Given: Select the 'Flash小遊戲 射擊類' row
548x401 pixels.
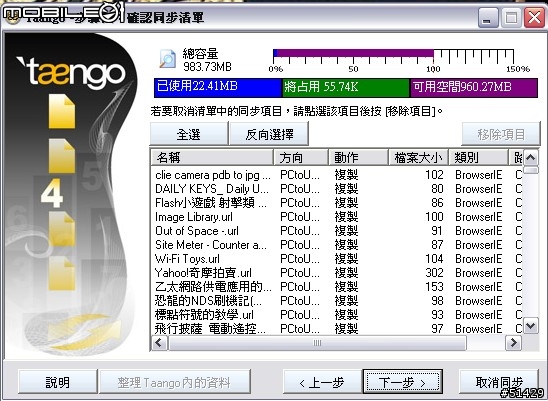Looking at the screenshot, I should [337, 203].
